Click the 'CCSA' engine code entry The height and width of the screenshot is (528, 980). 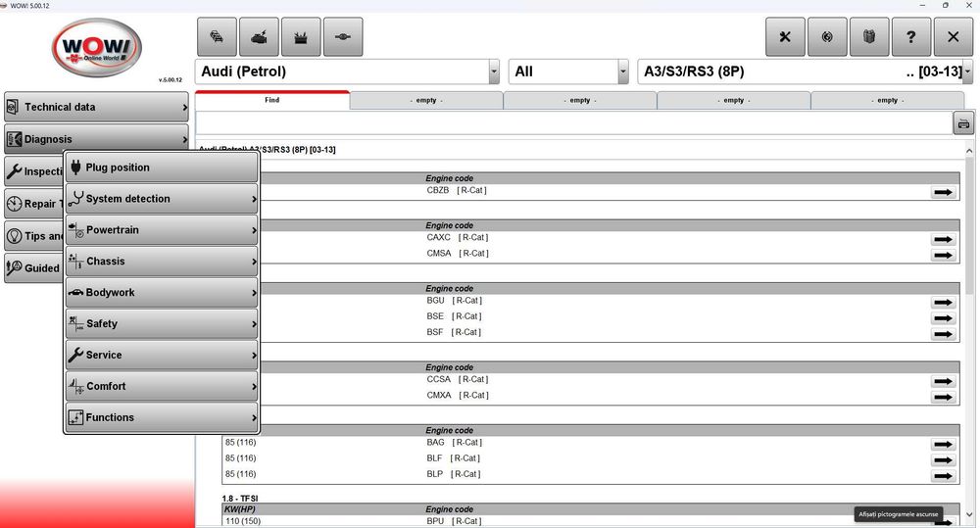coord(439,379)
